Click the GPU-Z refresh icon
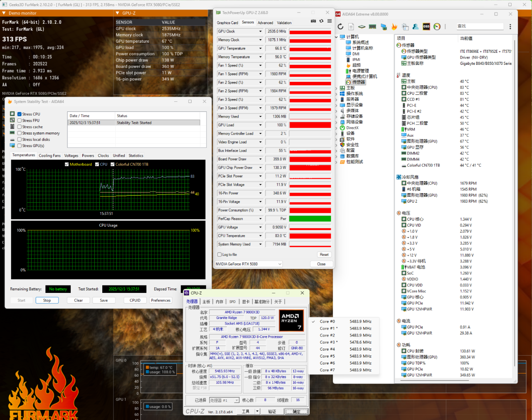Image resolution: width=532 pixels, height=420 pixels. tap(321, 21)
